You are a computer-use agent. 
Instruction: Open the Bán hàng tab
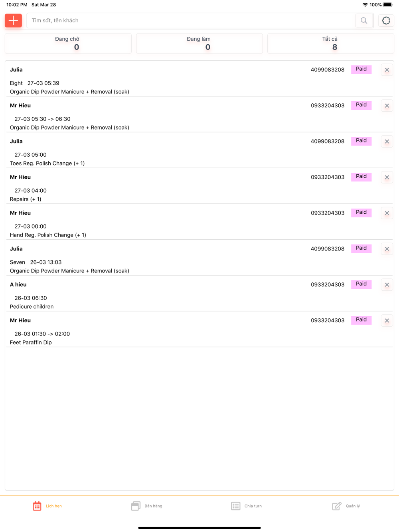coord(147,506)
